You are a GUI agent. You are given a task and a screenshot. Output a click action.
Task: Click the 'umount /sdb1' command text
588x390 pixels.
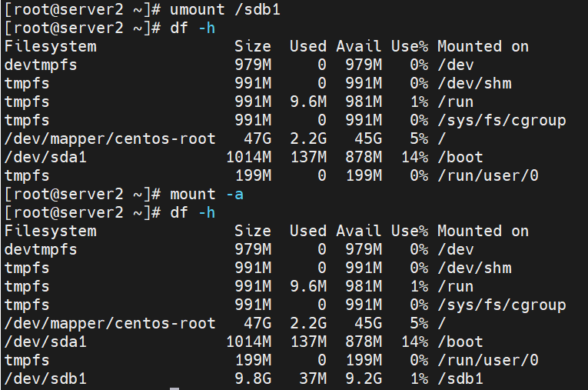225,10
